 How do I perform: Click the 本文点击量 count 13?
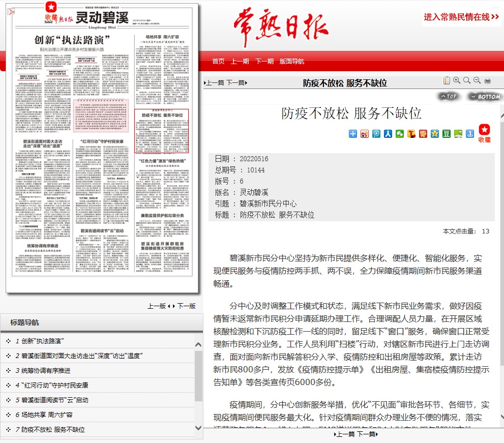tap(485, 231)
